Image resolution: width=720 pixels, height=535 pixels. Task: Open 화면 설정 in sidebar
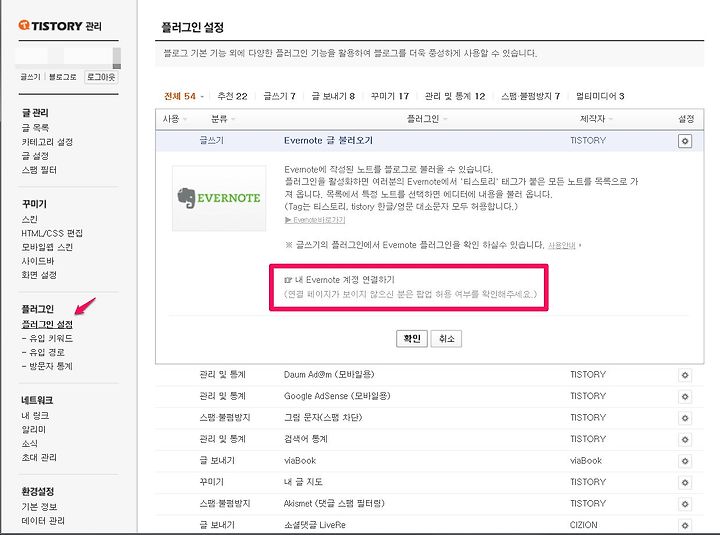coord(39,275)
